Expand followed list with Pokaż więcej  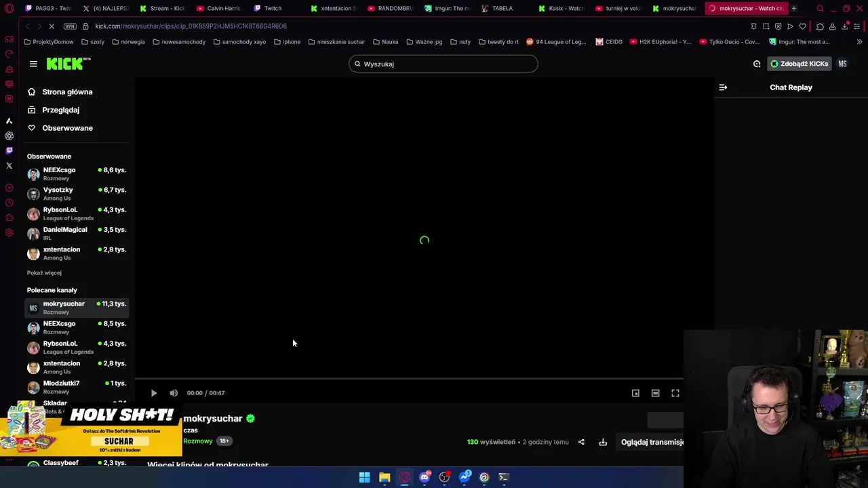click(x=44, y=272)
